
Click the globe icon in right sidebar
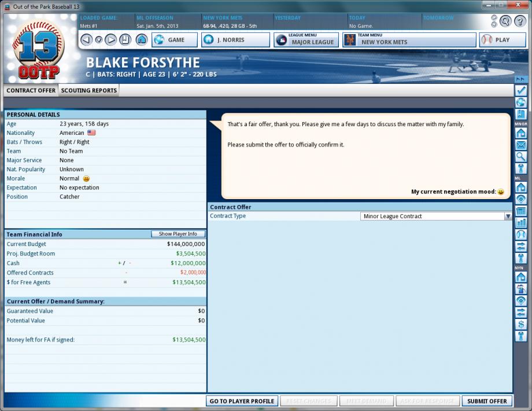(x=521, y=102)
